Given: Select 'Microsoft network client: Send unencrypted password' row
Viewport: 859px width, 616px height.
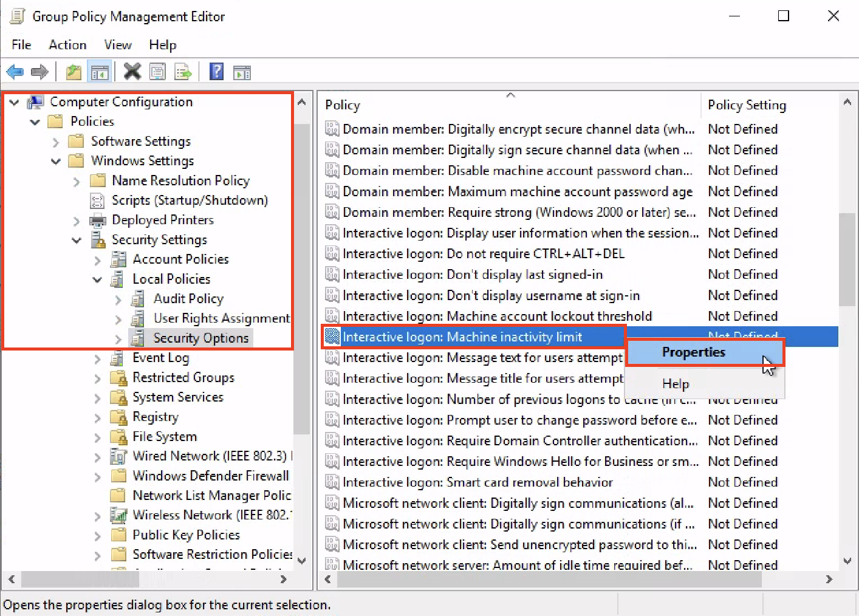Looking at the screenshot, I should [519, 544].
